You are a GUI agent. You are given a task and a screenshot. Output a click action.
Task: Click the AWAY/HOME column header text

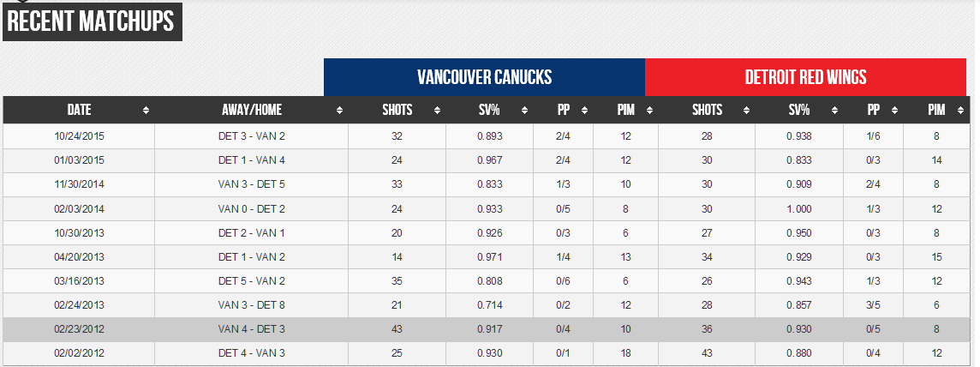tap(251, 111)
